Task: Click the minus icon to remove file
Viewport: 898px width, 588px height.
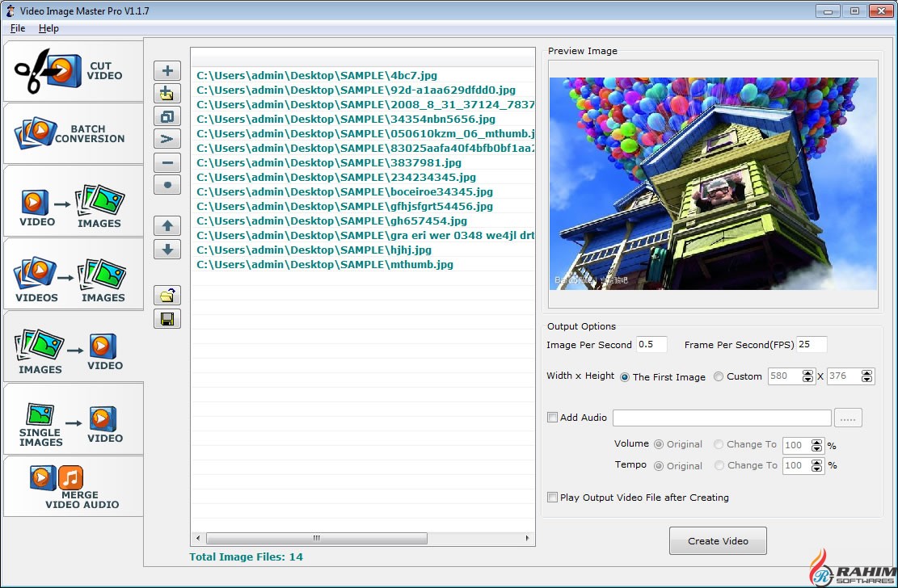Action: pos(167,162)
